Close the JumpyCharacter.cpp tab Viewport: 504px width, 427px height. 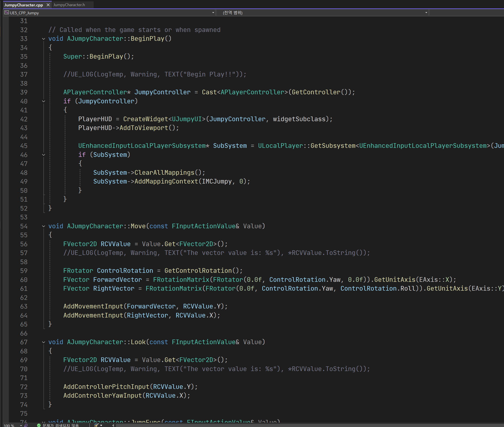click(x=48, y=5)
